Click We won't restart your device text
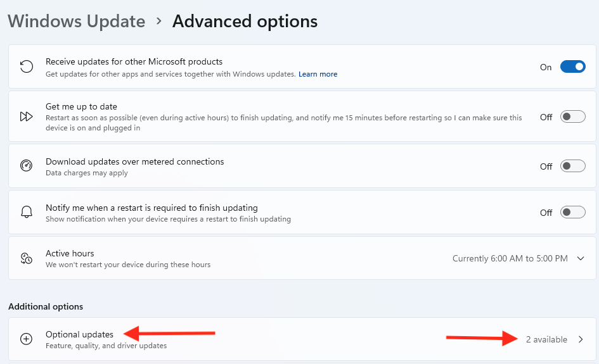The width and height of the screenshot is (599, 364). (128, 265)
